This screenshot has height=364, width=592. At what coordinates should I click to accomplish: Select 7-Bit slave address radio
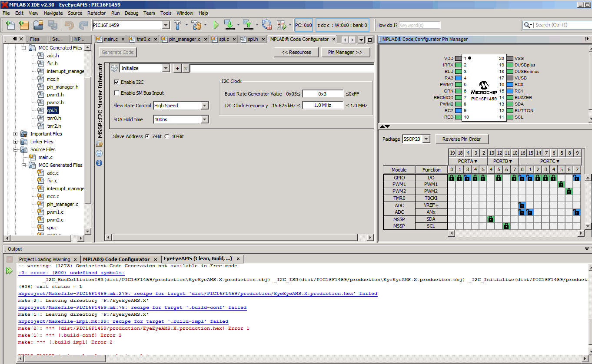[x=147, y=136]
